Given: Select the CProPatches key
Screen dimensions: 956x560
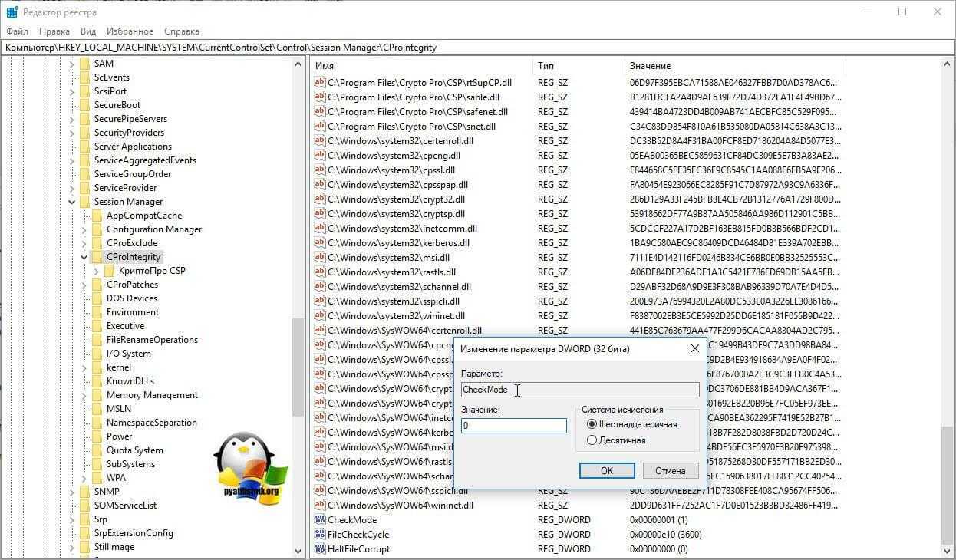Looking at the screenshot, I should click(x=132, y=285).
